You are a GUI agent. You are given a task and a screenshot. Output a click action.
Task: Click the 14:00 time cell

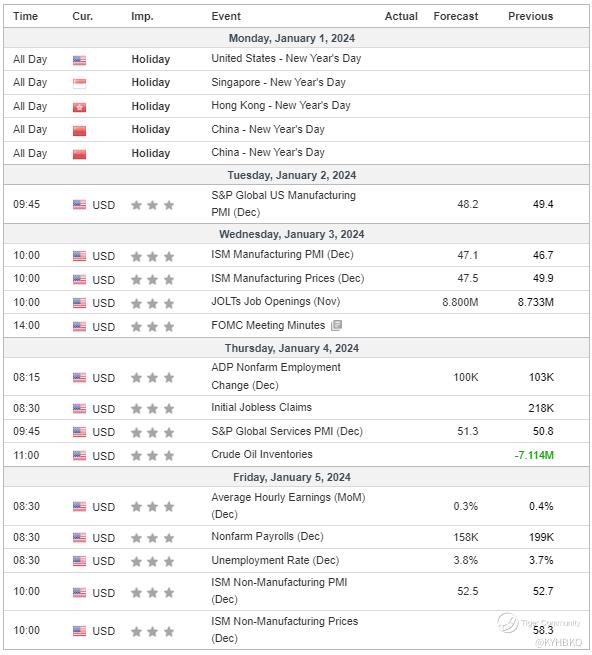click(27, 325)
